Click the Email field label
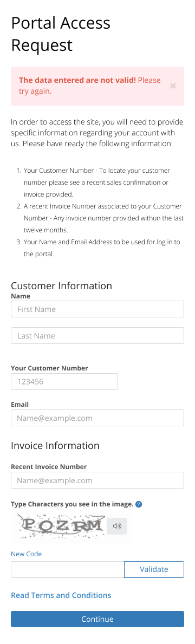Screen dimensions: 195x644 [x=19, y=405]
